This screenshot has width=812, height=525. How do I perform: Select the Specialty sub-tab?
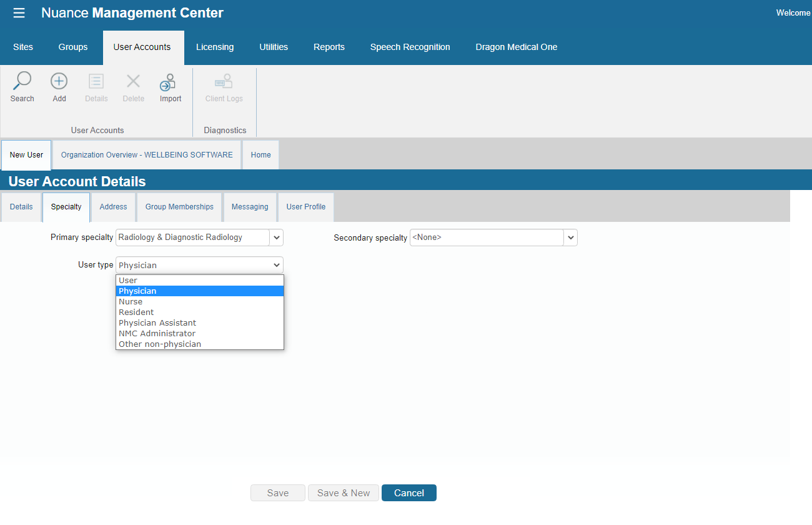[x=66, y=207]
